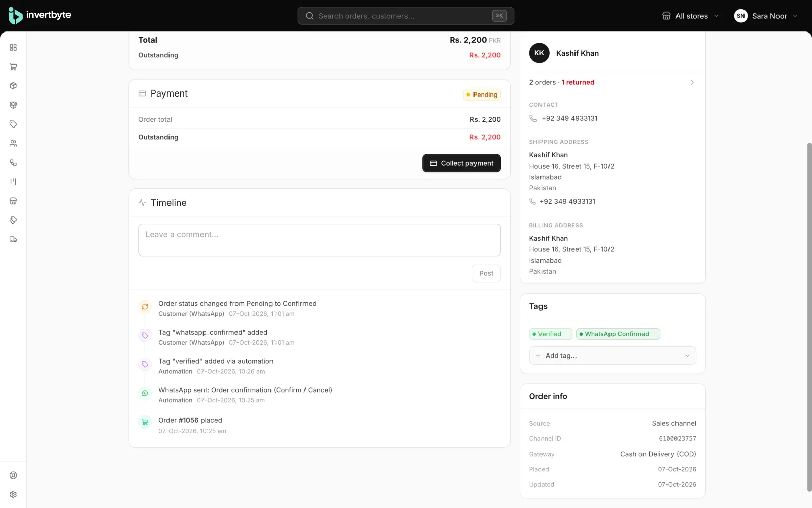Viewport: 812px width, 508px height.
Task: Open the customers people icon in sidebar
Action: click(13, 143)
